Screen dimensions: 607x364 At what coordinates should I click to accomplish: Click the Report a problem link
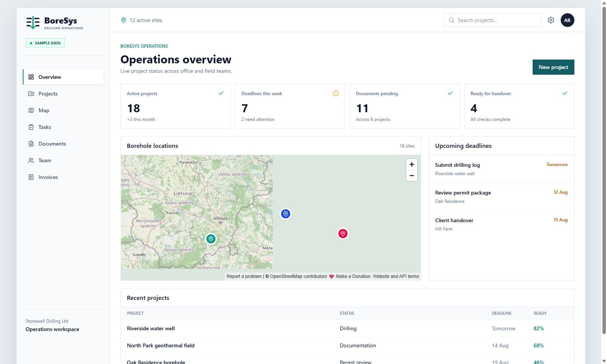pos(244,276)
